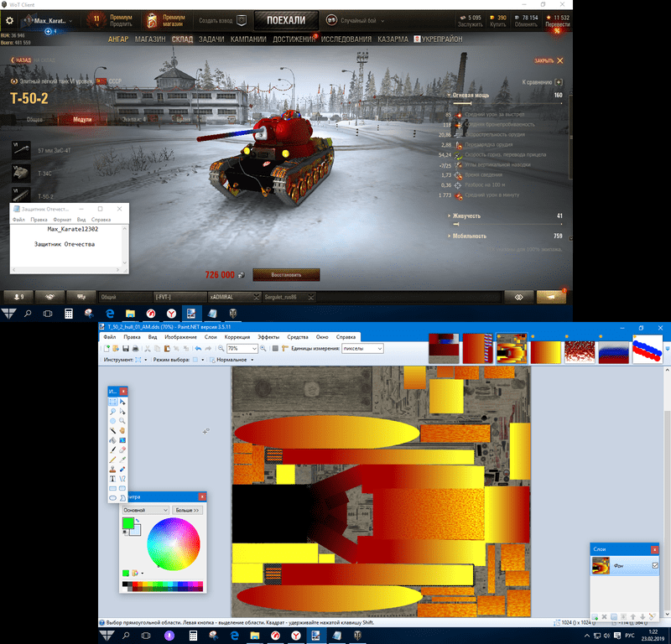Click the secondary color swatch in palette
The image size is (671, 644).
(x=135, y=530)
